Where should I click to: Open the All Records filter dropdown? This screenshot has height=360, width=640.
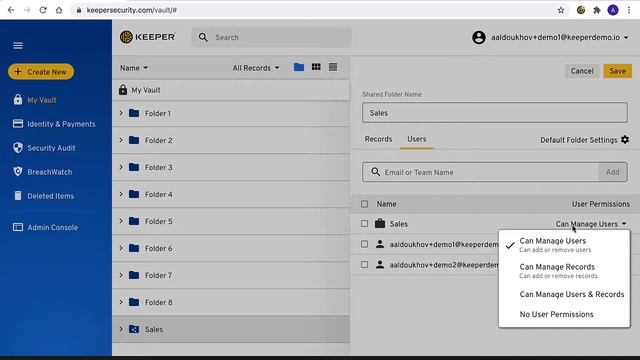pos(256,68)
